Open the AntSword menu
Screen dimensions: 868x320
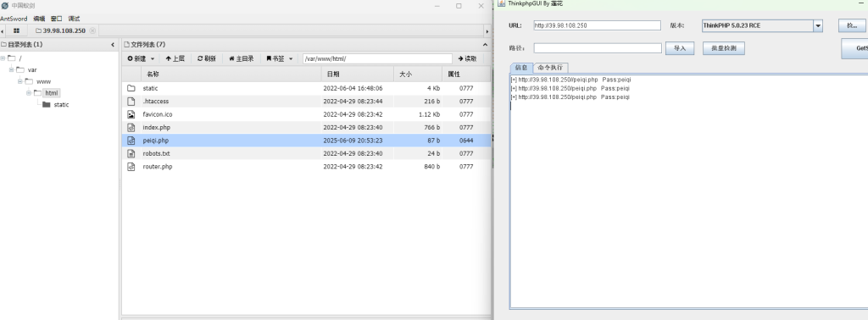14,19
